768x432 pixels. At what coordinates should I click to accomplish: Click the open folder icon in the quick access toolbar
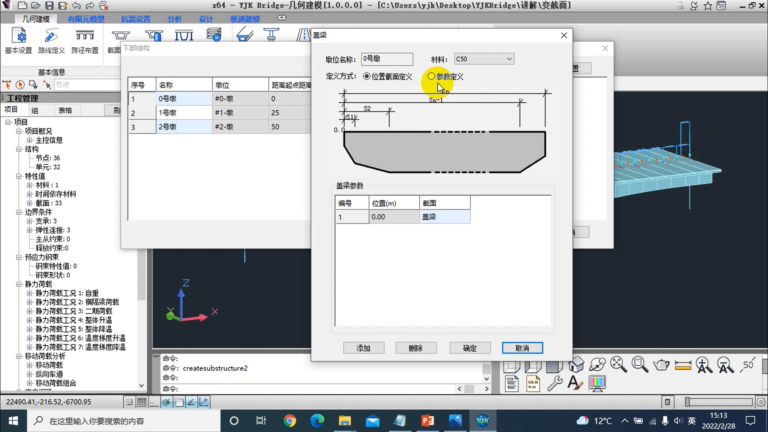[x=36, y=5]
